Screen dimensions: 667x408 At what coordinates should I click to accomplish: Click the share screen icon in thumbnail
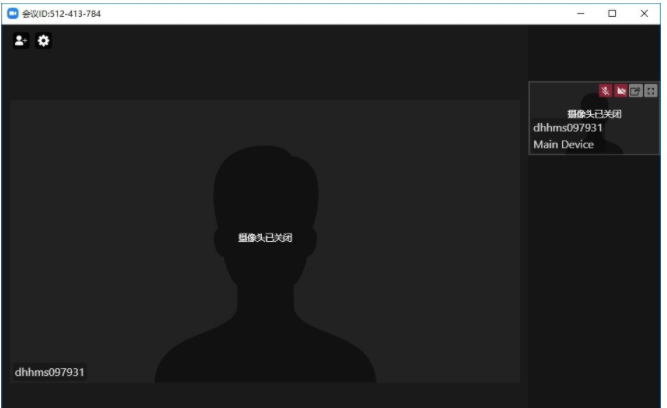[636, 91]
